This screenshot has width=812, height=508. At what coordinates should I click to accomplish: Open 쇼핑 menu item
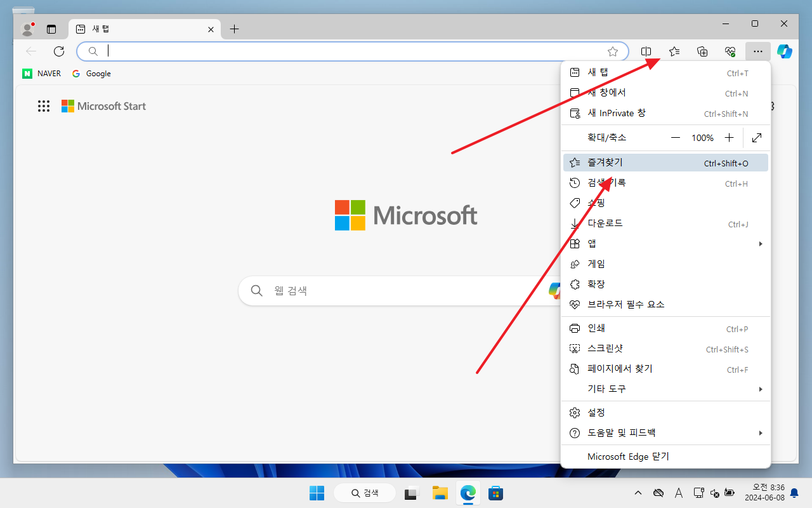[x=665, y=204]
